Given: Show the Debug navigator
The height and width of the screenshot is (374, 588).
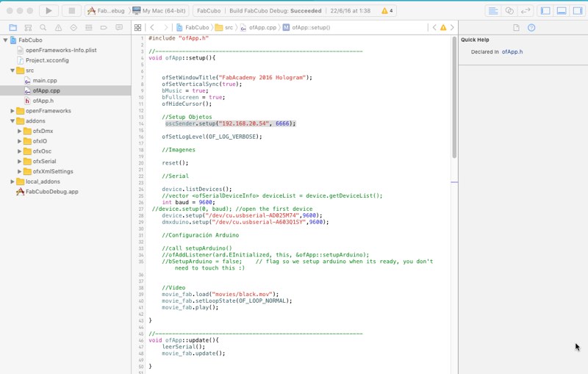Looking at the screenshot, I should [88, 27].
